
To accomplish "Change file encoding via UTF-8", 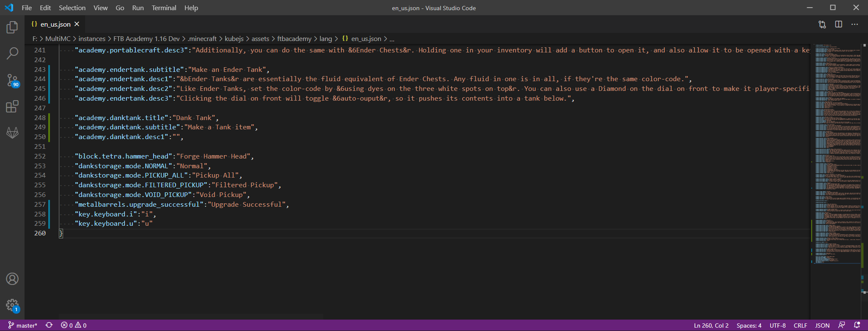I will pyautogui.click(x=777, y=325).
